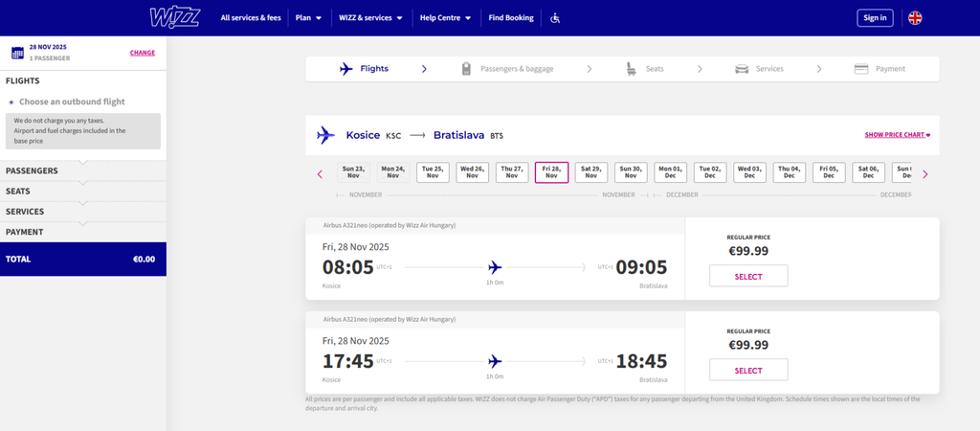Click the UK flag language icon

(x=915, y=17)
